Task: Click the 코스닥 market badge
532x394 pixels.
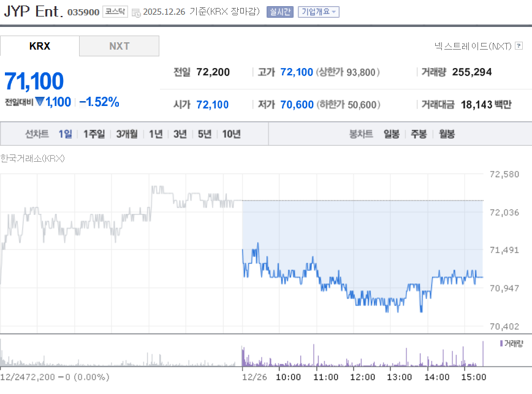Action: 115,12
